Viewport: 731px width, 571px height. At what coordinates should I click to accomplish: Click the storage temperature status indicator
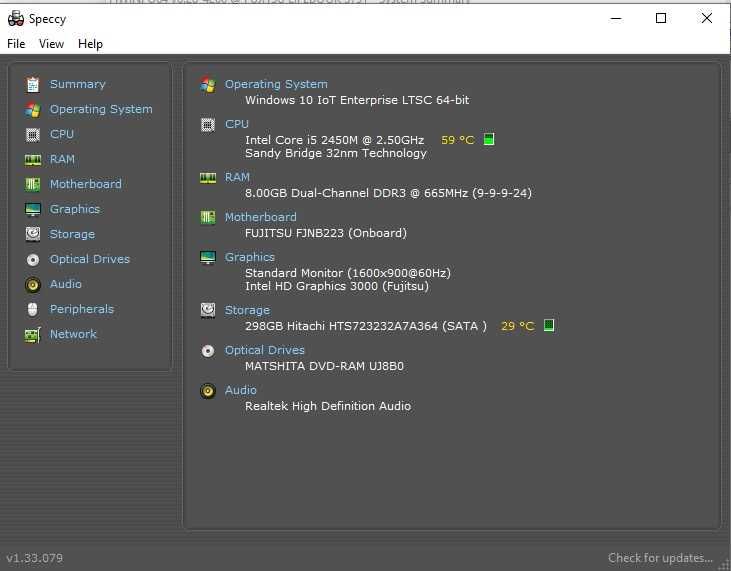549,326
